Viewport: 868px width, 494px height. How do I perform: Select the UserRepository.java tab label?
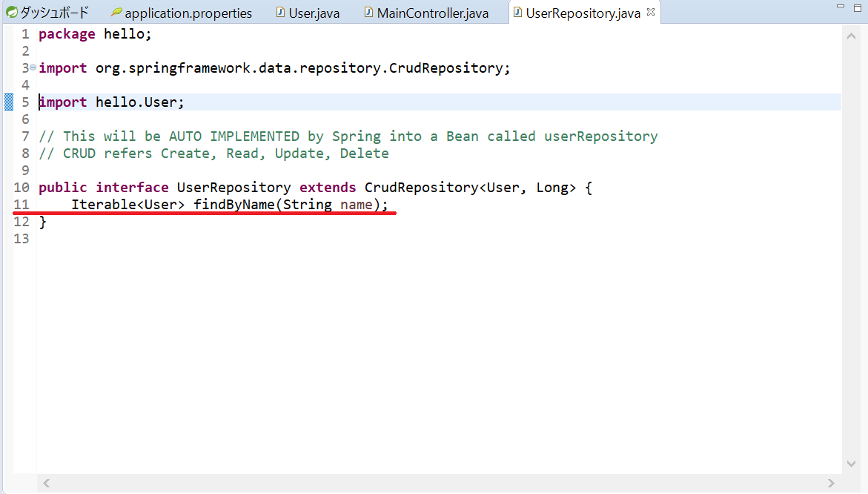pos(583,13)
